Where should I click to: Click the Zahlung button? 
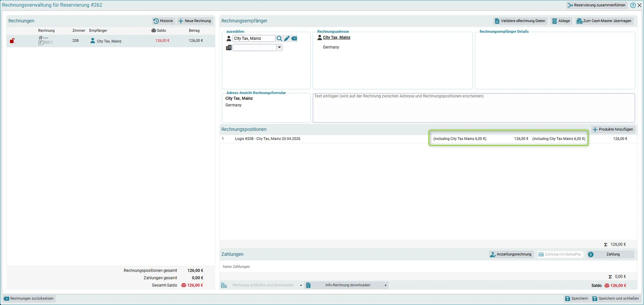tap(610, 254)
